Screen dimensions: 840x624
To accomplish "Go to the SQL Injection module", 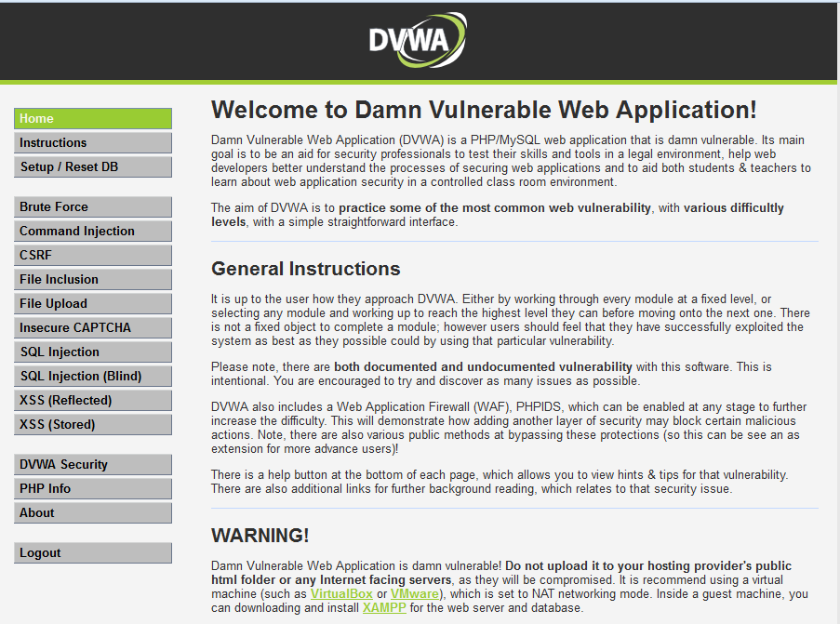I will point(93,352).
